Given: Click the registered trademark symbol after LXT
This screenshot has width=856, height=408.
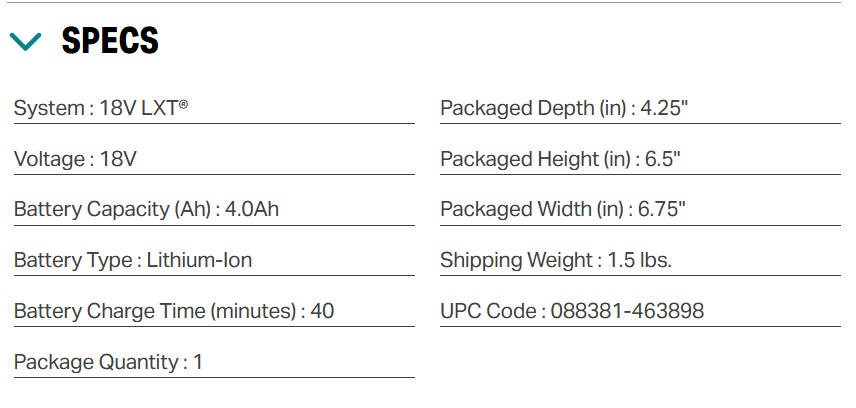Looking at the screenshot, I should [183, 104].
